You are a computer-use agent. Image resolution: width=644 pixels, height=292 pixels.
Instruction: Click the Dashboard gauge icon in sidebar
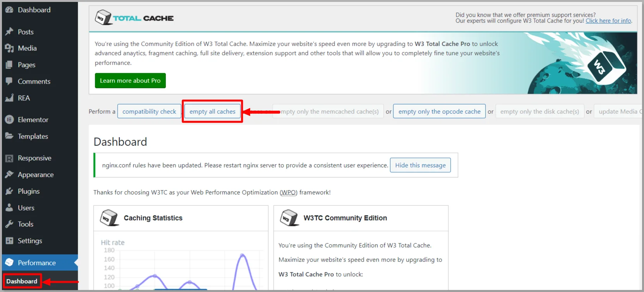coord(9,10)
